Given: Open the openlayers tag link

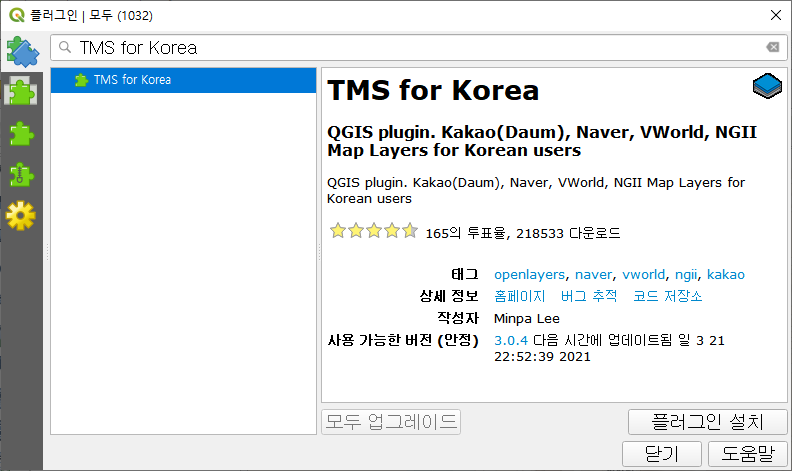Looking at the screenshot, I should coord(529,274).
